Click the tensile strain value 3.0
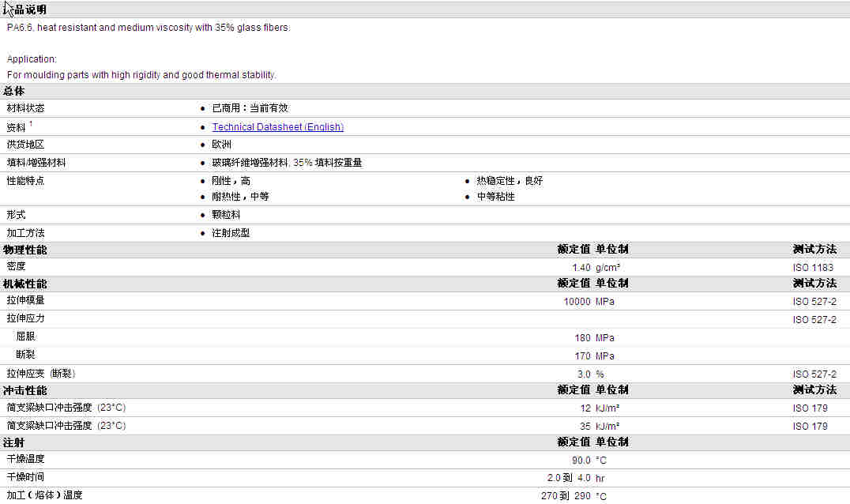 point(584,374)
